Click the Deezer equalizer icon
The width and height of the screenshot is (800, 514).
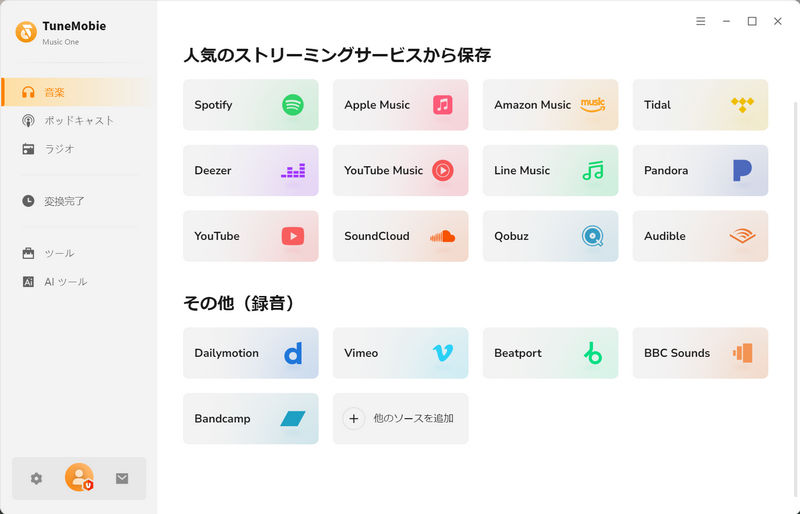tap(293, 170)
